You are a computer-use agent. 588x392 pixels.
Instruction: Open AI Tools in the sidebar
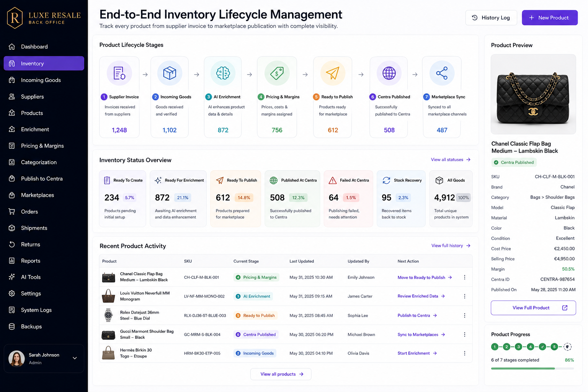[44, 277]
